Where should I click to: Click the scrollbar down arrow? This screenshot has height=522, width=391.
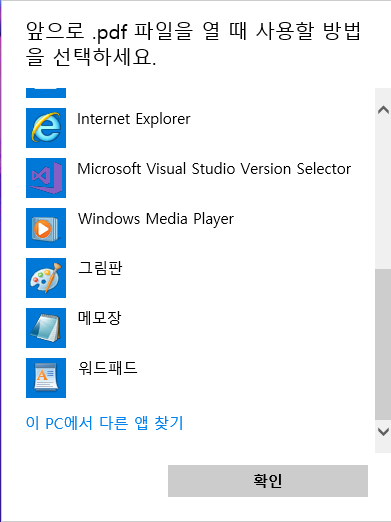coord(383,432)
